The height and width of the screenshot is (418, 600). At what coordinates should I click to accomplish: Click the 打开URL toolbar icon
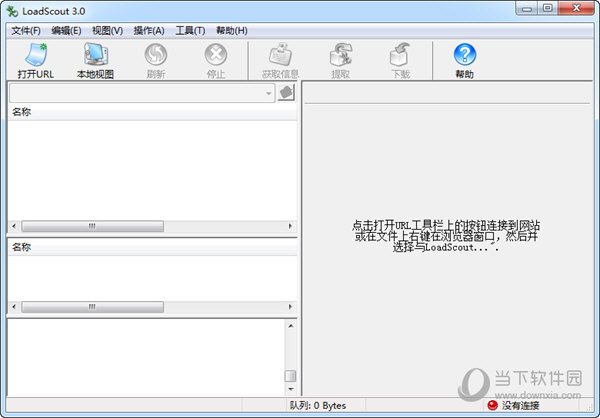[36, 54]
